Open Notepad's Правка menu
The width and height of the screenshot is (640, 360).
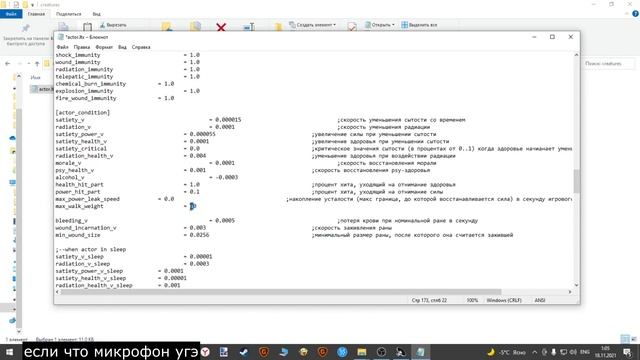coord(82,47)
